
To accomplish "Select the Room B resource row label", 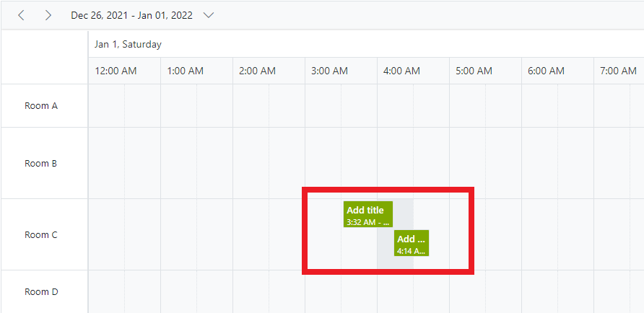I will (41, 164).
